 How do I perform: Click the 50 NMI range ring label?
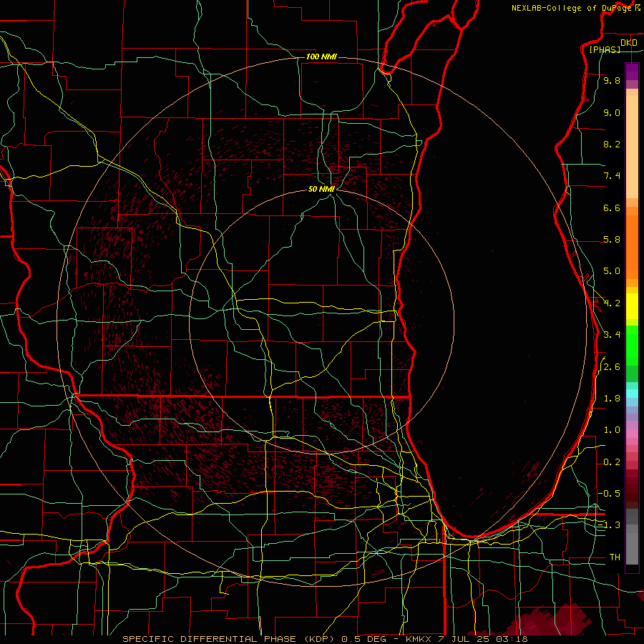click(321, 190)
